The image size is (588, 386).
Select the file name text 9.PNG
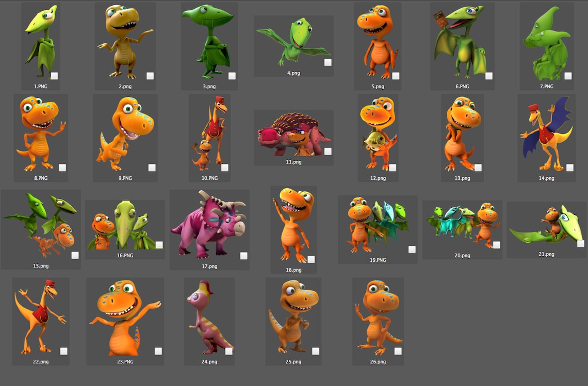(x=125, y=178)
